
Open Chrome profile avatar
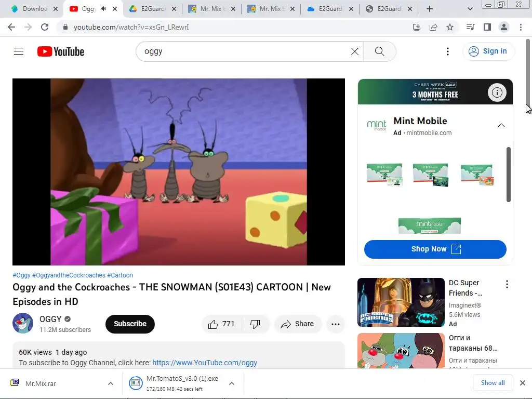pyautogui.click(x=504, y=27)
